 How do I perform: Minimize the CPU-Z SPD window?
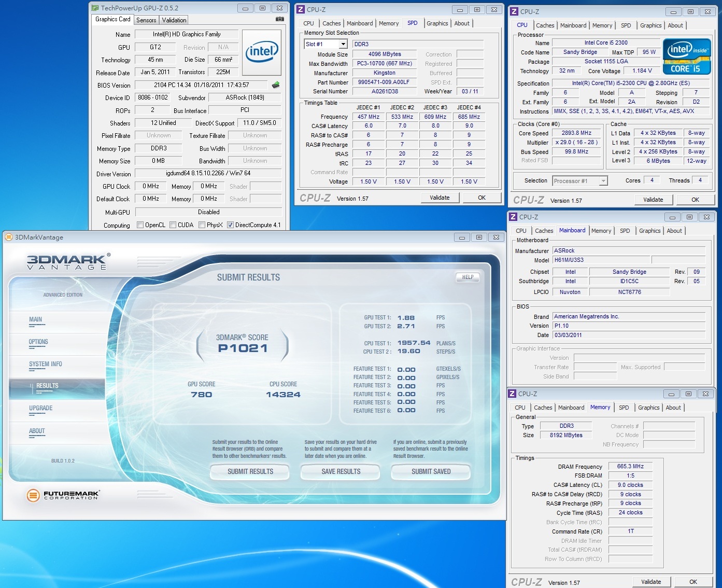point(460,9)
